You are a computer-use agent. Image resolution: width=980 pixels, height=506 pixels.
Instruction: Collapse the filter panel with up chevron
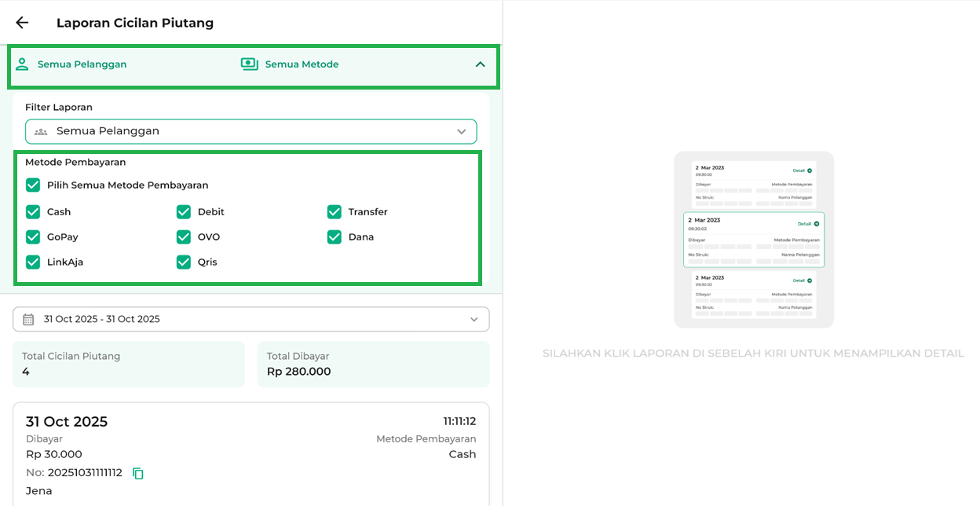tap(480, 64)
